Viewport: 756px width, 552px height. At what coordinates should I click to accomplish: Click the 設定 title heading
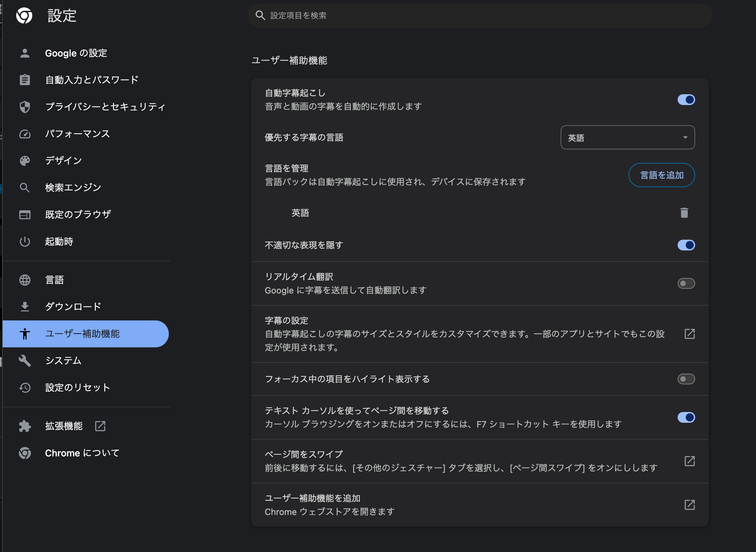point(62,15)
